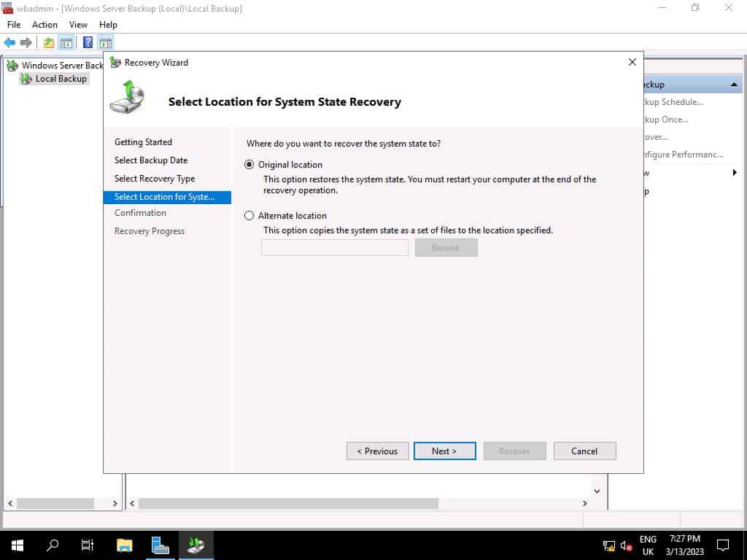Open the notification center icon
This screenshot has height=560, width=747.
click(x=723, y=545)
